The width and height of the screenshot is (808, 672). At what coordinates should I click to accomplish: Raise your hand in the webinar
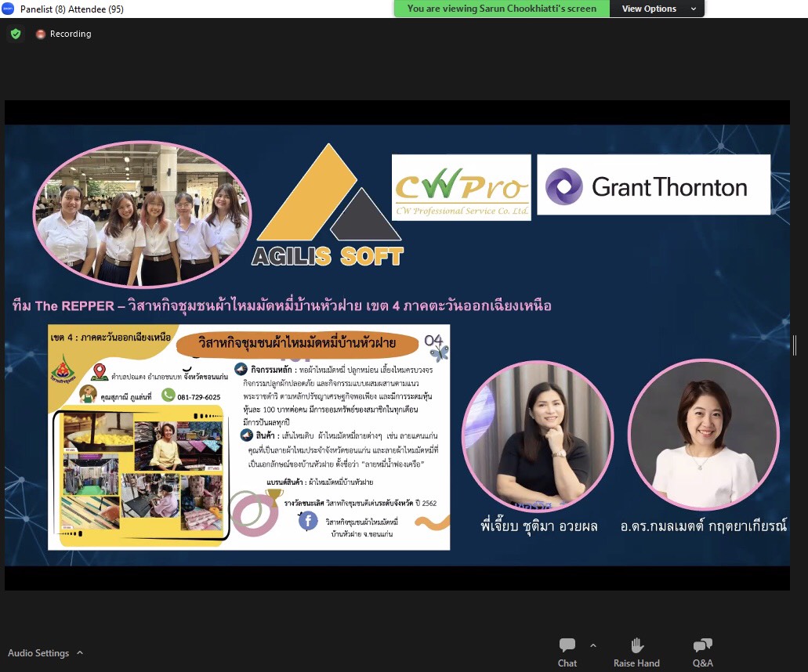pyautogui.click(x=636, y=652)
